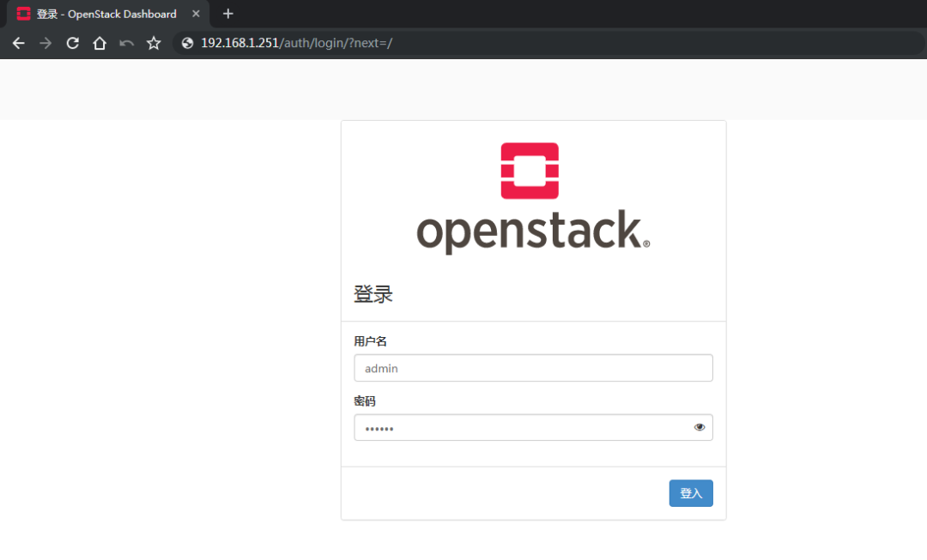927x560 pixels.
Task: Click the masked password dots in the field
Action: click(379, 426)
